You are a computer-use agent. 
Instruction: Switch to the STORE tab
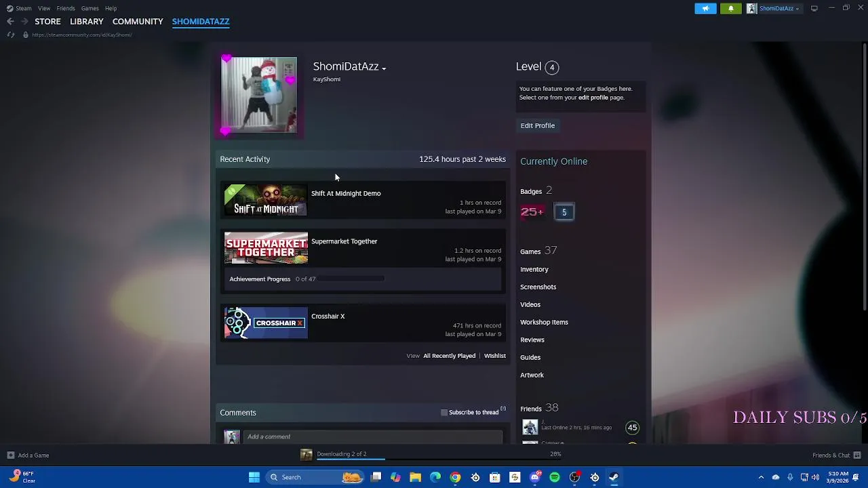[47, 22]
